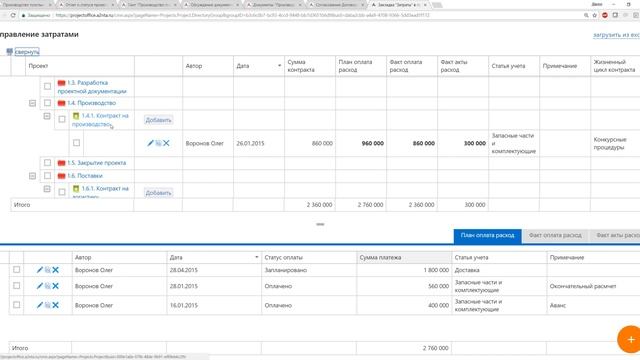Check the box on the Воронов Олег 26.01.2015 contract row

click(x=76, y=143)
